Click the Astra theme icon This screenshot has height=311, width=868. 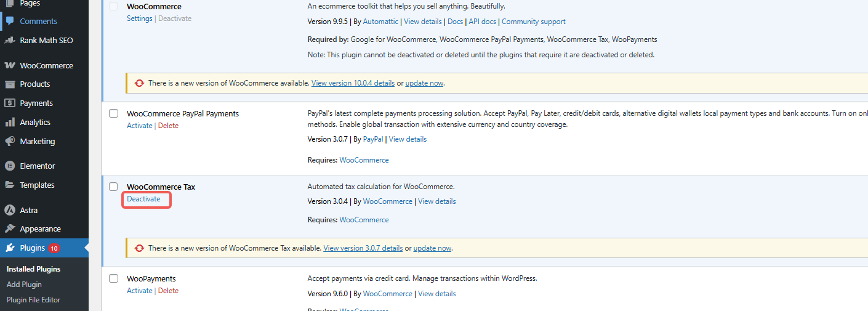[x=9, y=210]
